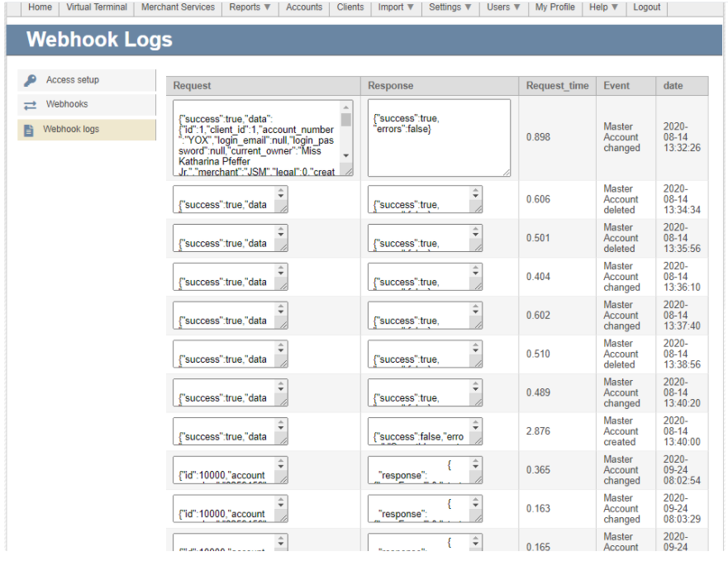Image resolution: width=728 pixels, height=561 pixels.
Task: Click Response textarea in the 0.606 row
Action: coord(425,199)
